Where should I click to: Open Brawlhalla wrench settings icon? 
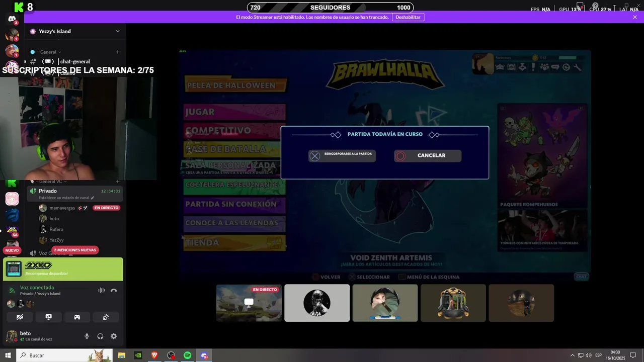point(578,67)
